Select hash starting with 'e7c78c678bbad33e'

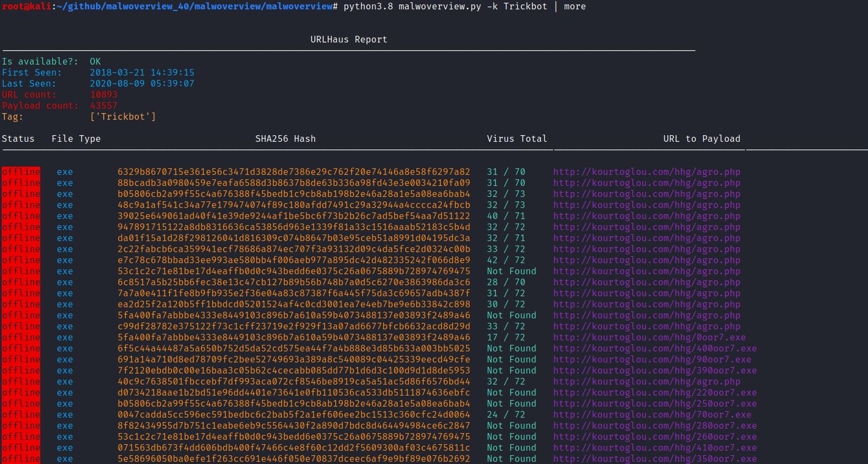point(293,260)
